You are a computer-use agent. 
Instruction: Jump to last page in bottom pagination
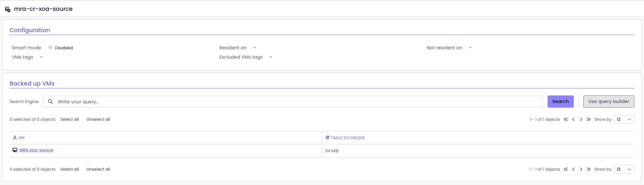[x=589, y=169]
